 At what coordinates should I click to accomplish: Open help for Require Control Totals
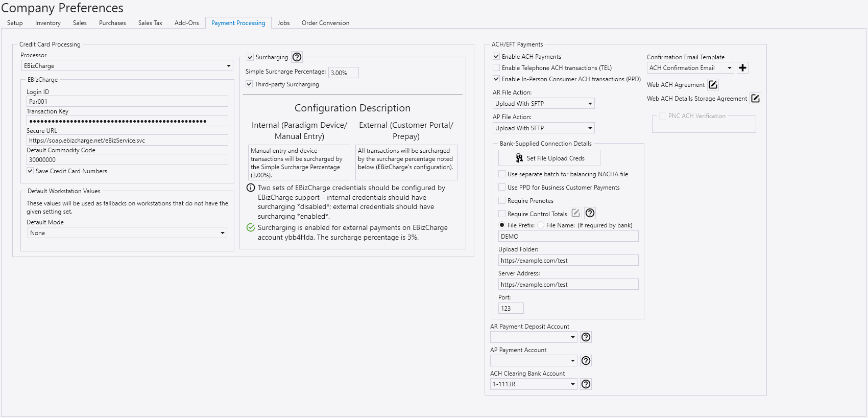[590, 213]
